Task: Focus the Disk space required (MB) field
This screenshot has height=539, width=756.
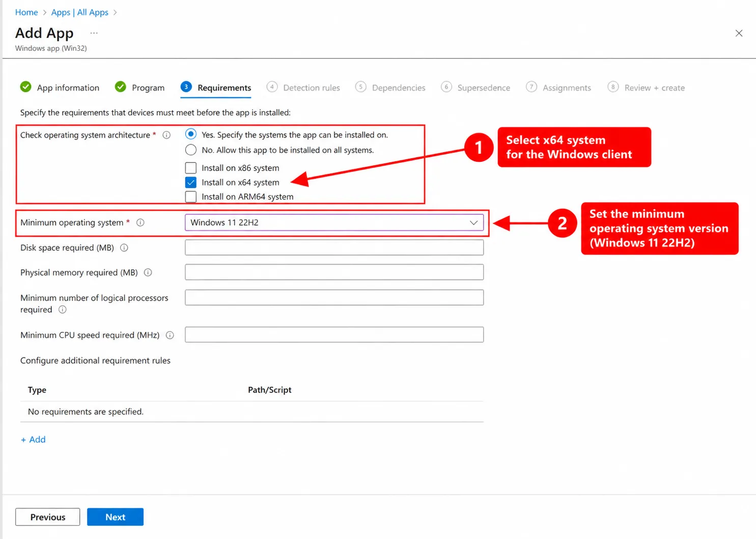Action: (334, 247)
